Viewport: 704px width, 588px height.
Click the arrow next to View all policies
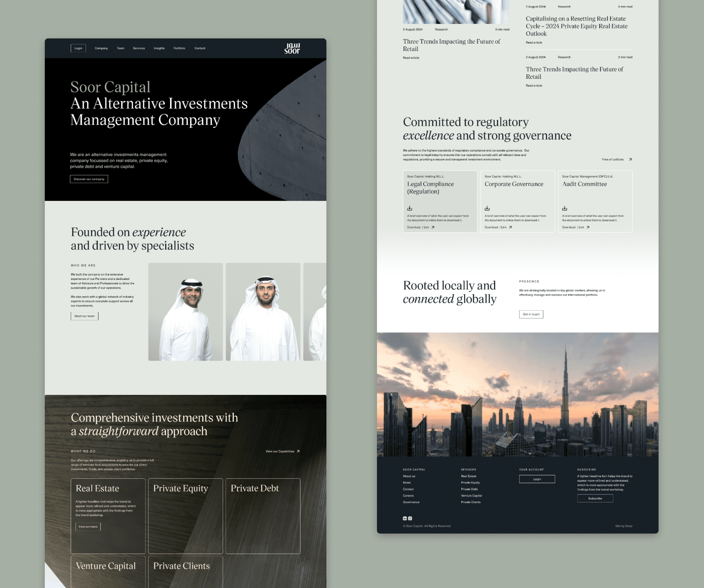tap(630, 159)
